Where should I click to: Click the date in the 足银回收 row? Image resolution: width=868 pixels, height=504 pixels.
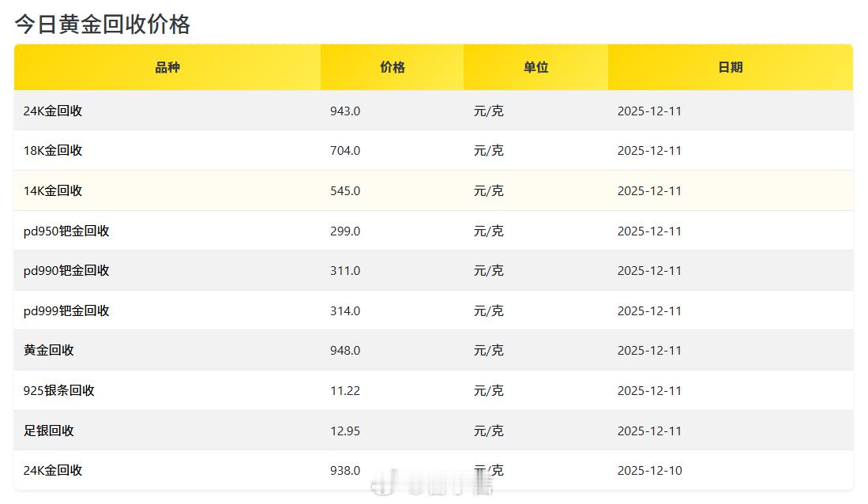[x=649, y=431]
